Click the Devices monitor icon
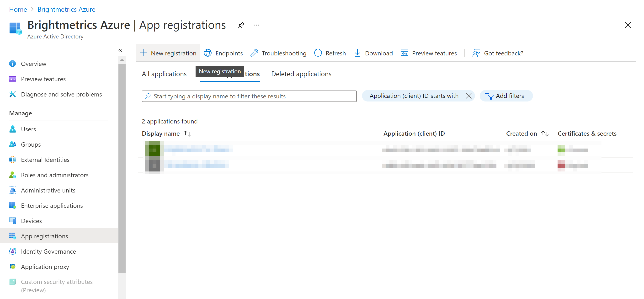Image resolution: width=644 pixels, height=299 pixels. pyautogui.click(x=12, y=220)
